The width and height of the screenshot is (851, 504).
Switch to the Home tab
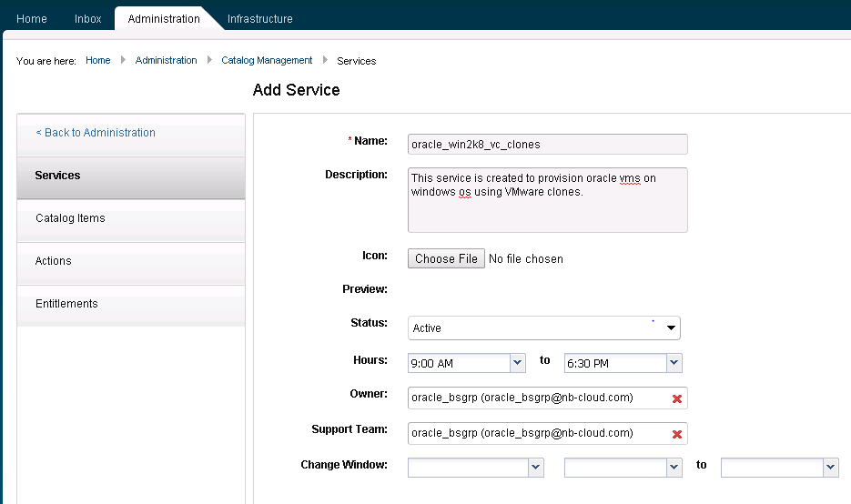[32, 18]
